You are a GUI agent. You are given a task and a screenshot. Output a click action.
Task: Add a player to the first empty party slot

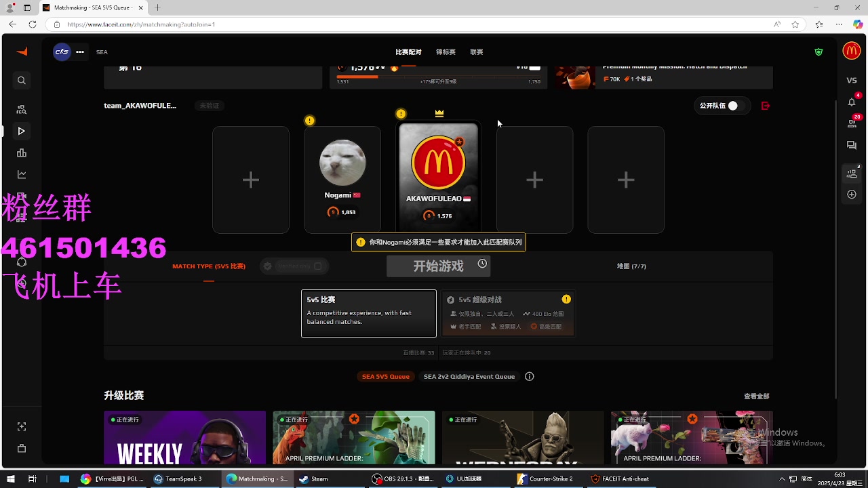[251, 180]
